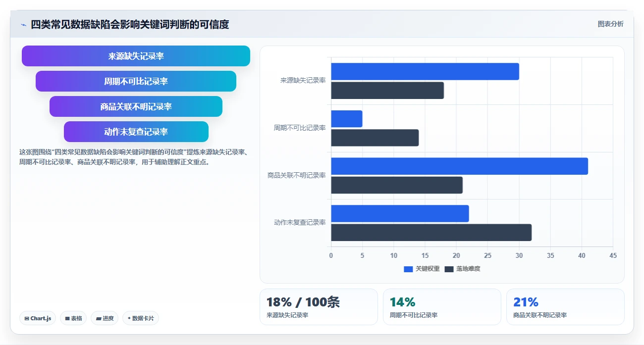Select the 来源缺失记录率 funnel bar
Image resolution: width=644 pixels, height=345 pixels.
[x=136, y=56]
